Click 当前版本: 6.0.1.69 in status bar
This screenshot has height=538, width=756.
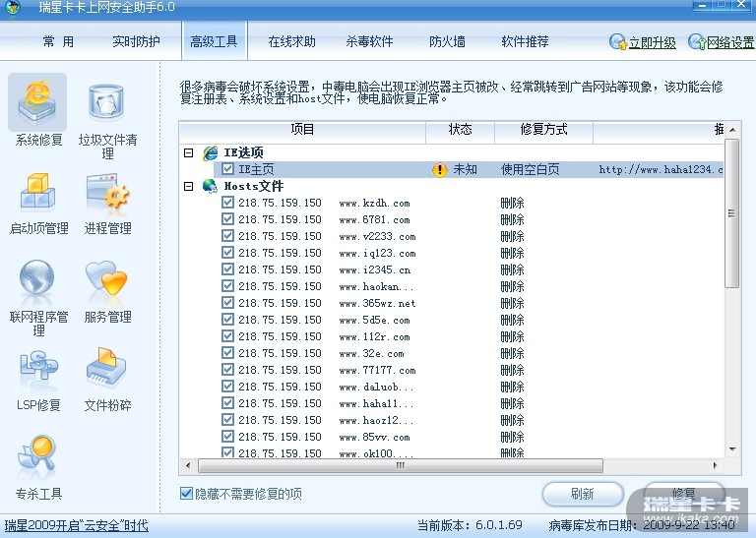pyautogui.click(x=470, y=525)
